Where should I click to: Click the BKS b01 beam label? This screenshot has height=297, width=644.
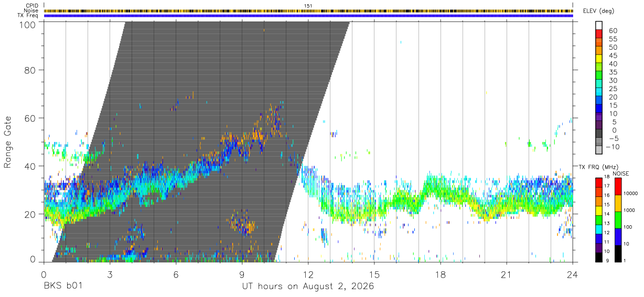tap(63, 287)
